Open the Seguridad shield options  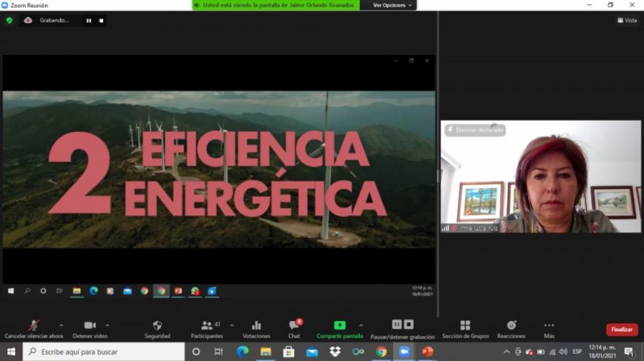pyautogui.click(x=157, y=328)
